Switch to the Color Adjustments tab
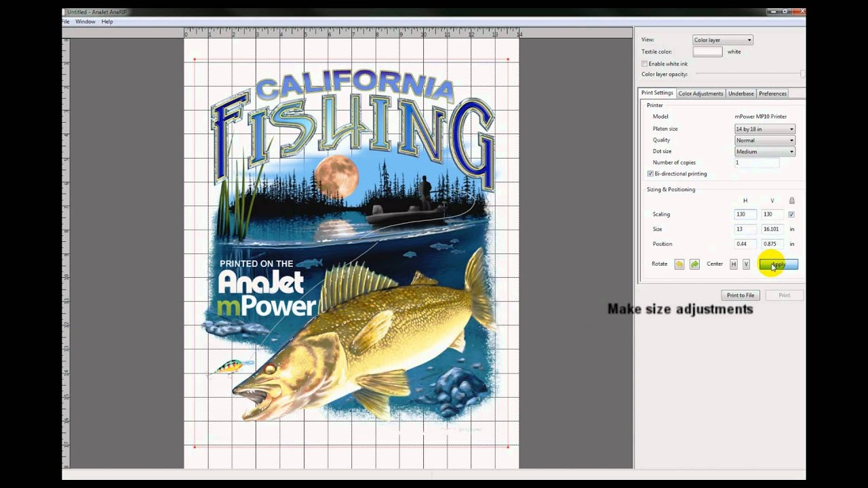This screenshot has height=488, width=868. coord(701,94)
